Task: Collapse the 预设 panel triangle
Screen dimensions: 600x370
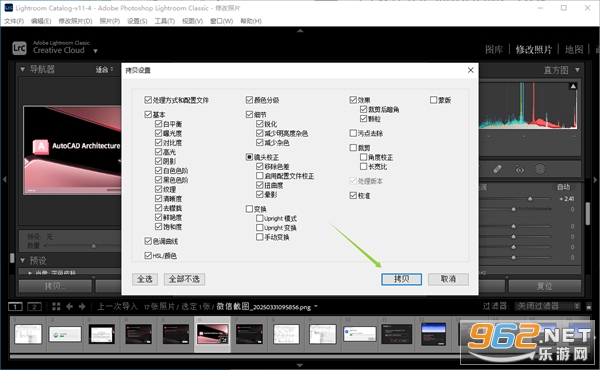Action: [23, 261]
